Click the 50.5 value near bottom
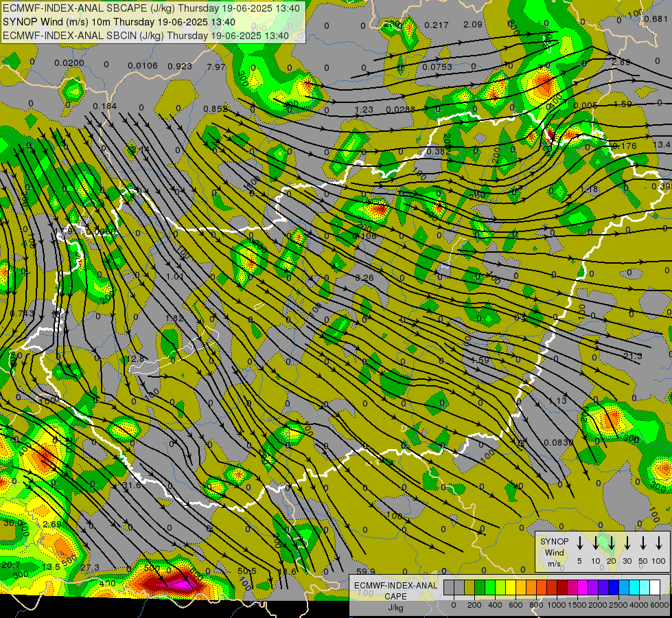The width and height of the screenshot is (672, 618). 247,571
